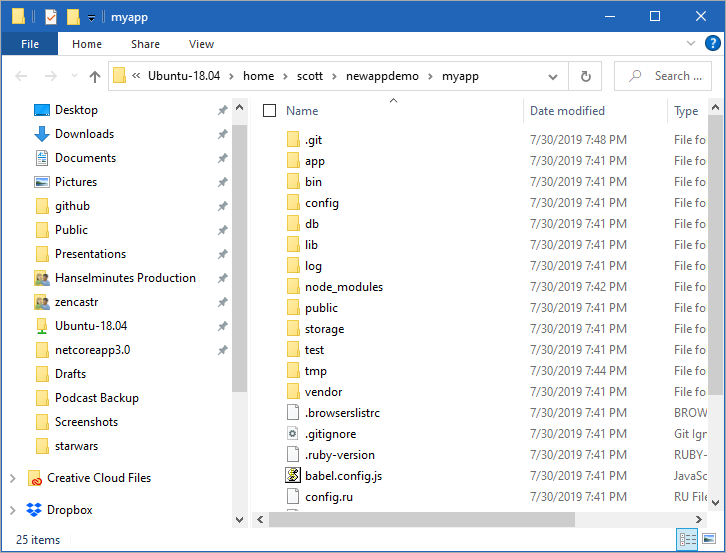Navigate to newappdemo in the breadcrumb
Screen dimensions: 726x553
(382, 76)
